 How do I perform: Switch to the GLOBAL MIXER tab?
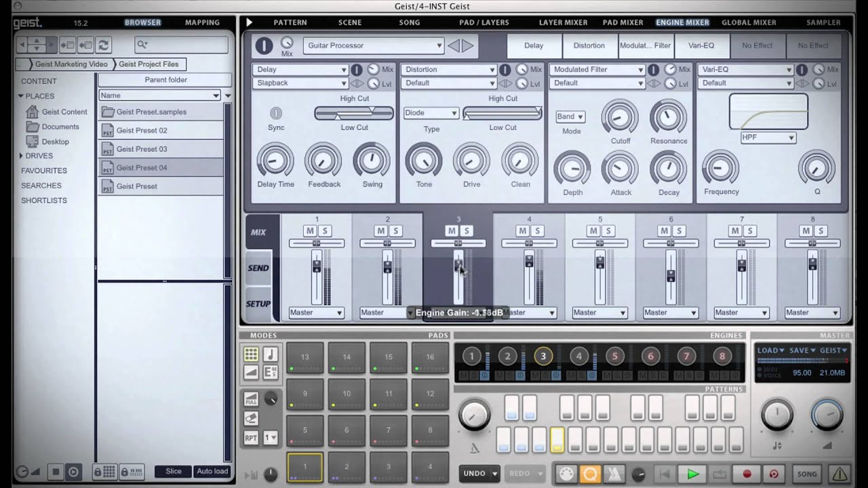pyautogui.click(x=749, y=22)
